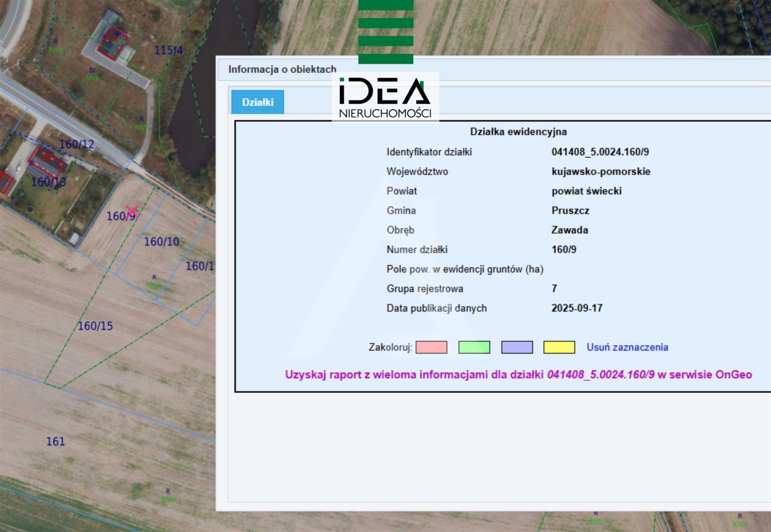Click the publication date 2025-09-17

pyautogui.click(x=577, y=308)
